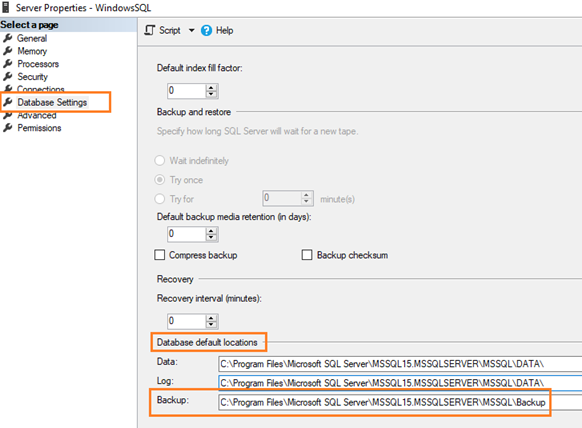Open the Security page
Viewport: 582px width, 428px height.
pos(32,77)
